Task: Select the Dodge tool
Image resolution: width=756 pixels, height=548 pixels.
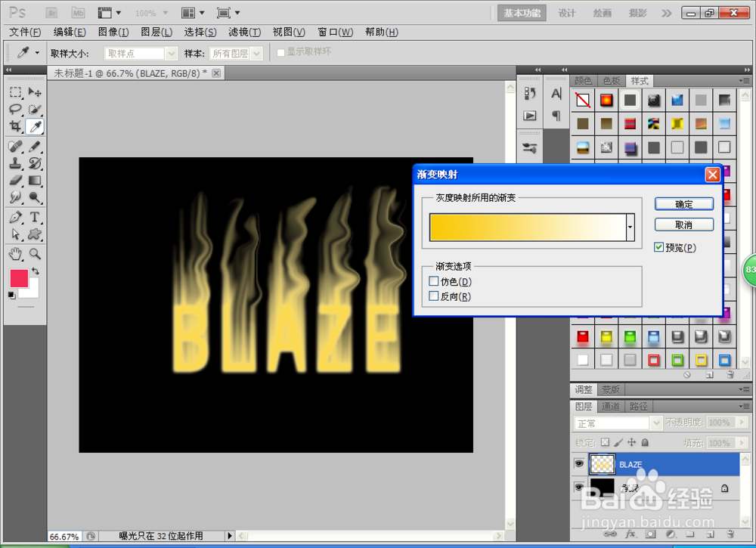Action: (x=35, y=197)
